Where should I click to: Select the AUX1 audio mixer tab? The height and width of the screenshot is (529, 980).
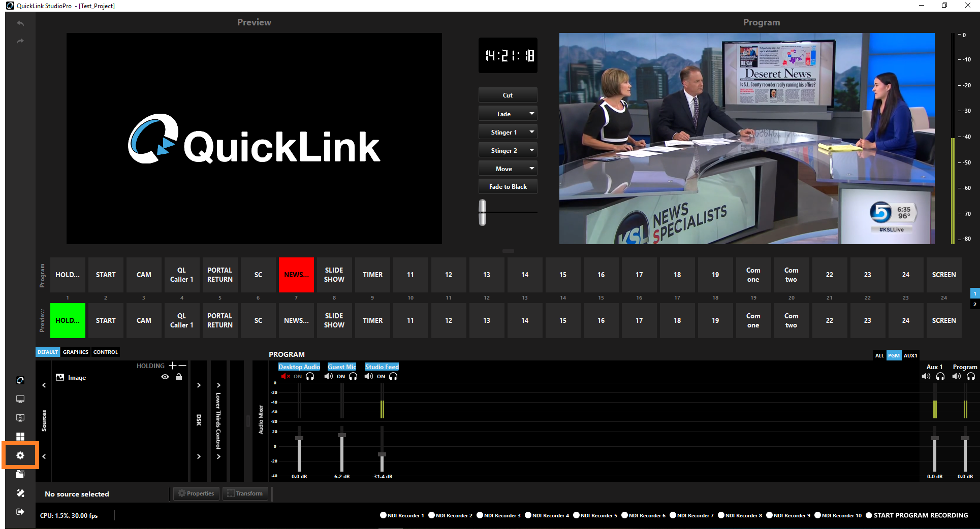click(910, 355)
